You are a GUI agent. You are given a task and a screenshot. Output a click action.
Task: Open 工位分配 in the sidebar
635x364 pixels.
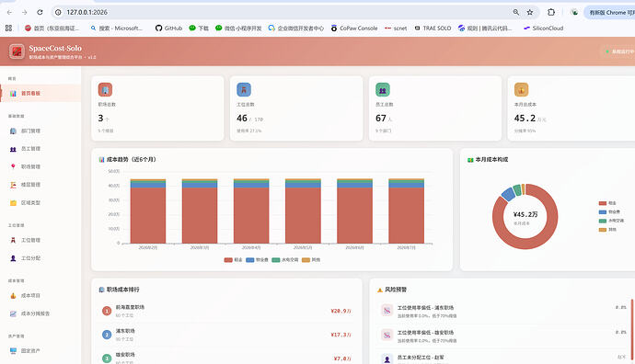(40, 258)
